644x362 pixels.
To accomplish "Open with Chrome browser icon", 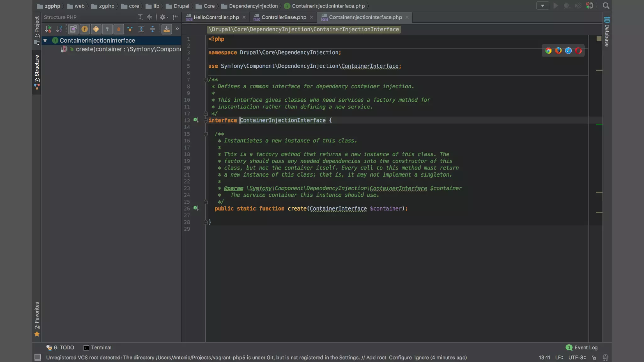I will [548, 51].
